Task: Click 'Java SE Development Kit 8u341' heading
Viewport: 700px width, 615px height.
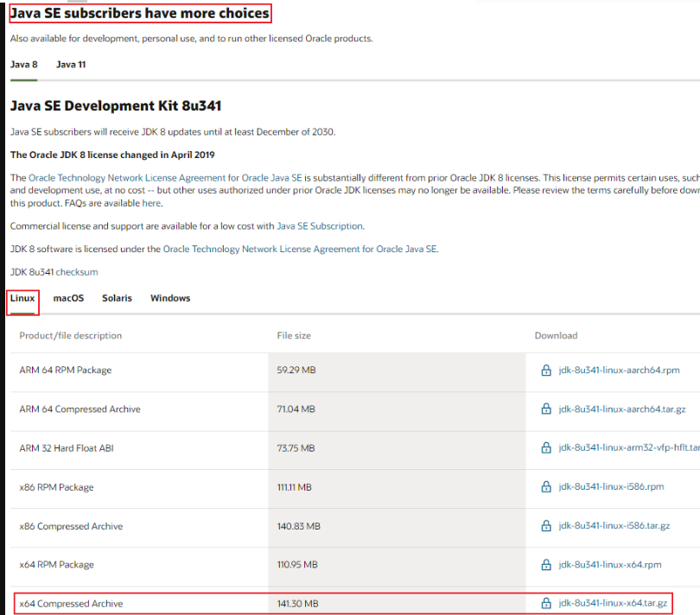Action: [116, 105]
